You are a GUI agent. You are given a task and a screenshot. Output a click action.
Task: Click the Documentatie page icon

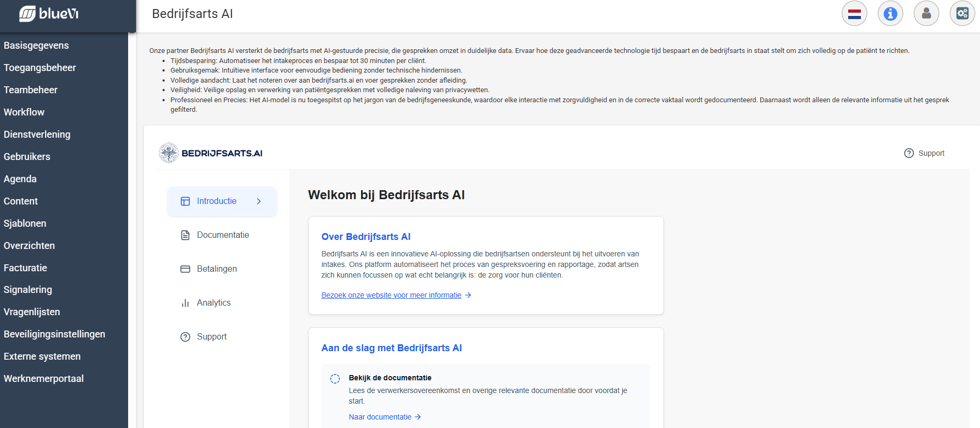click(x=185, y=235)
